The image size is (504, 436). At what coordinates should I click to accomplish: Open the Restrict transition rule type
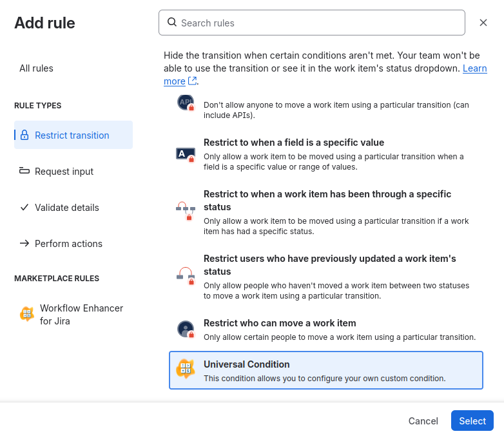point(73,135)
